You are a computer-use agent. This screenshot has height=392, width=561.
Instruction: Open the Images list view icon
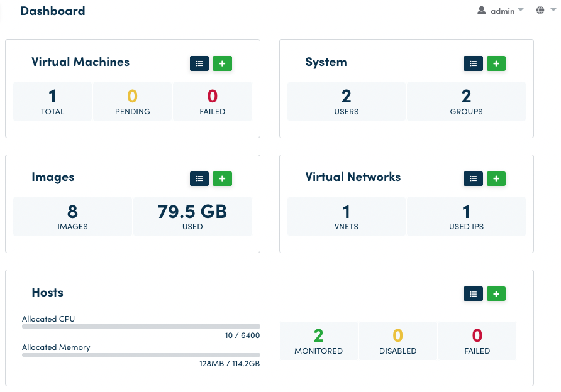click(x=199, y=179)
